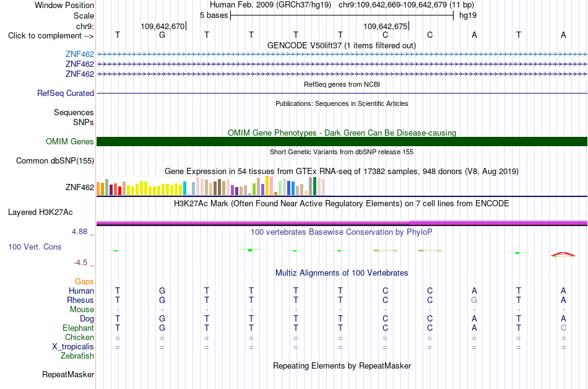Open the RepeatMasker track label

(x=68, y=374)
